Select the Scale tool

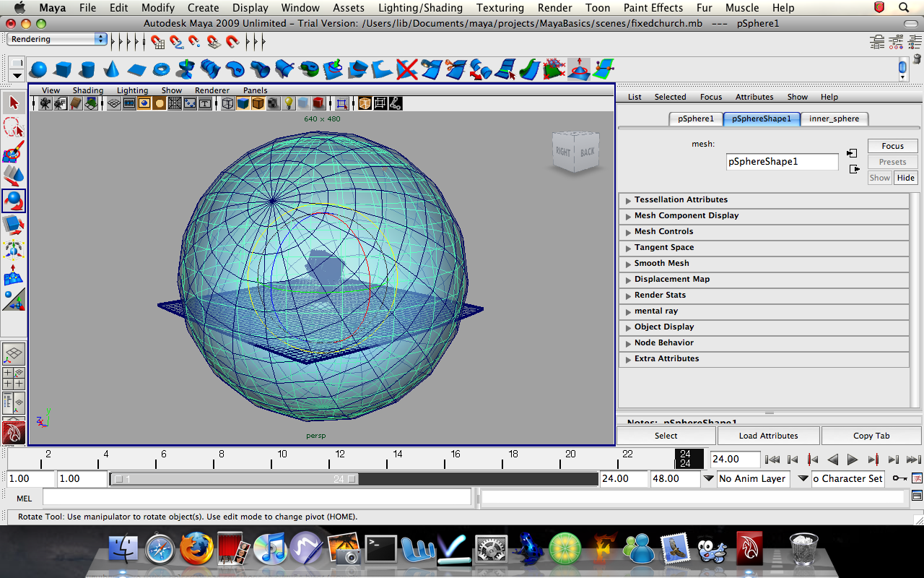(14, 225)
